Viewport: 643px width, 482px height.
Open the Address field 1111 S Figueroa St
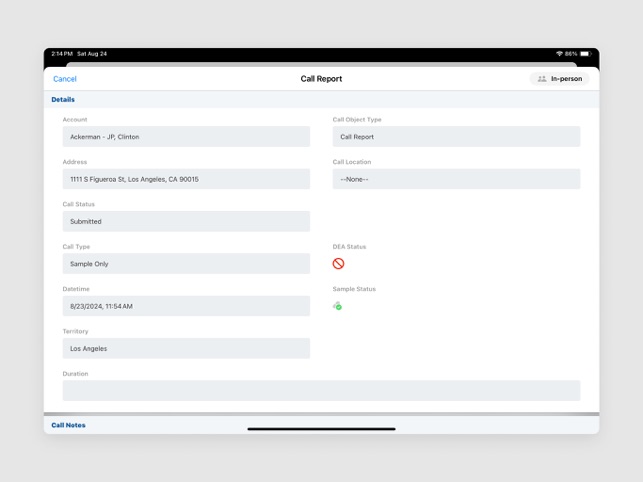click(x=186, y=179)
